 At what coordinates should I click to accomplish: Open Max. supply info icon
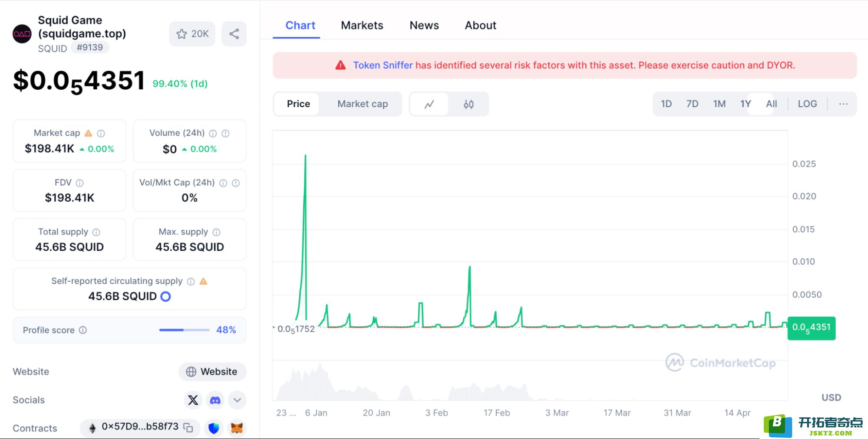(x=216, y=232)
